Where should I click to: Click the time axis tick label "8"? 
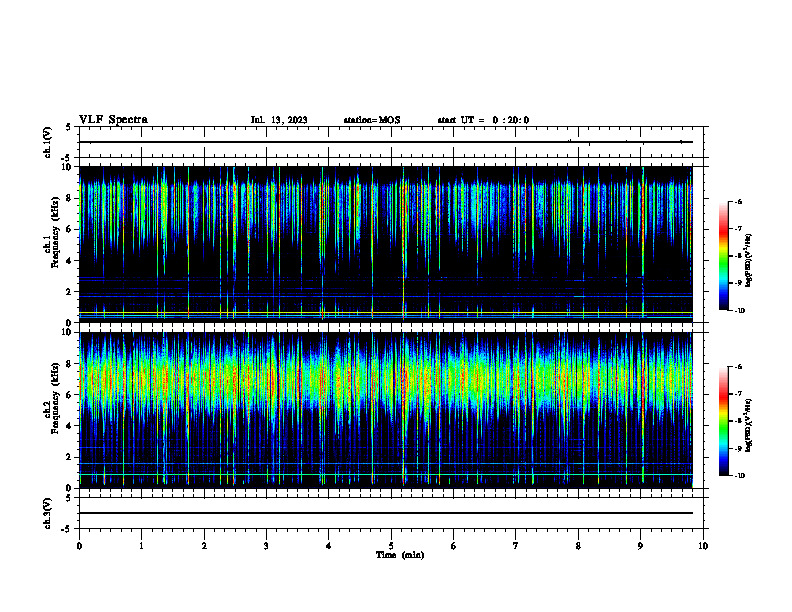[x=578, y=546]
